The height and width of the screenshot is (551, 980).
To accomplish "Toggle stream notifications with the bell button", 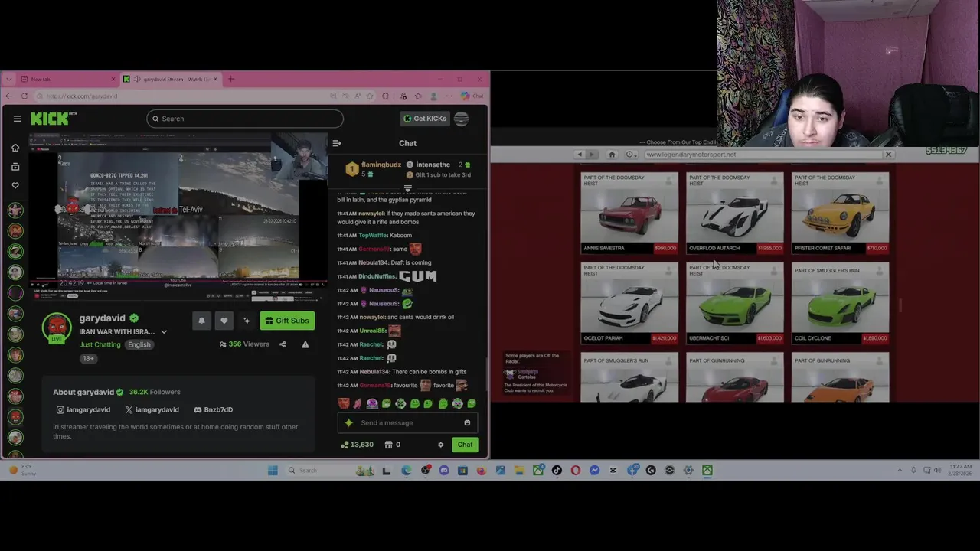I will tap(201, 321).
